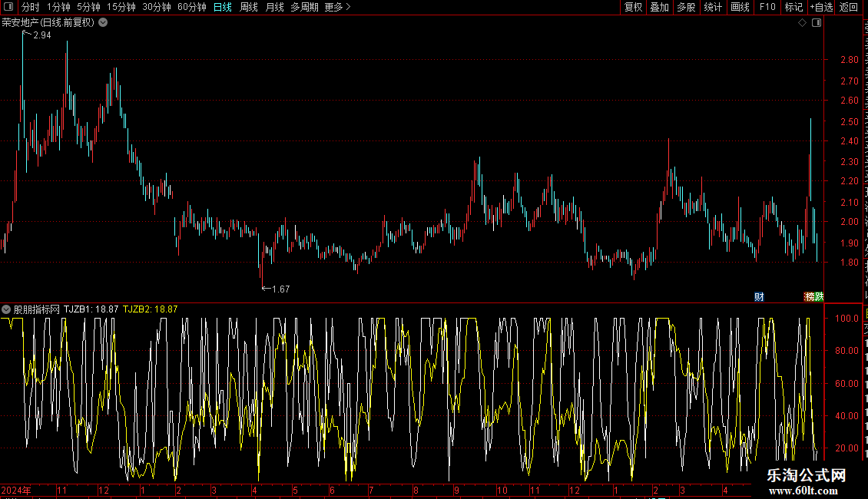
Task: Expand the 更多 periods menu
Action: tap(338, 7)
